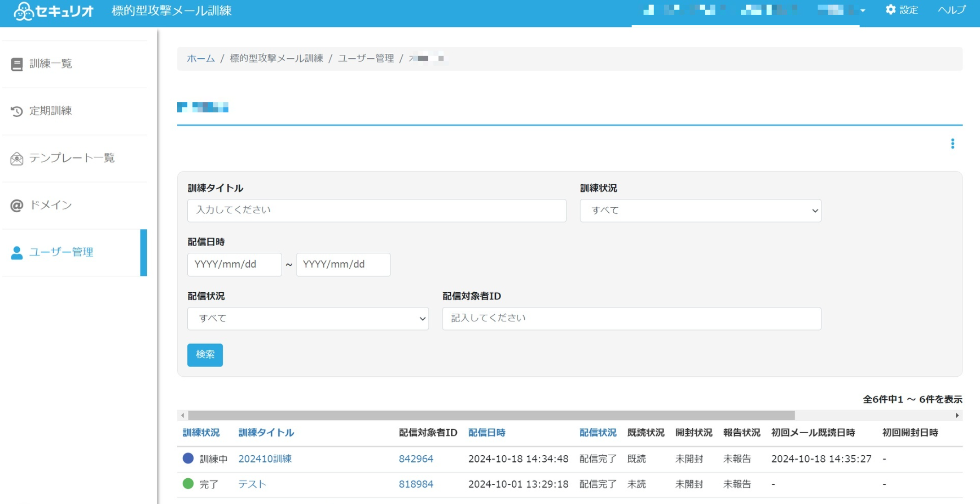Screen dimensions: 980x504
Task: Click the 訓練一覧 list icon in sidebar
Action: (17, 64)
